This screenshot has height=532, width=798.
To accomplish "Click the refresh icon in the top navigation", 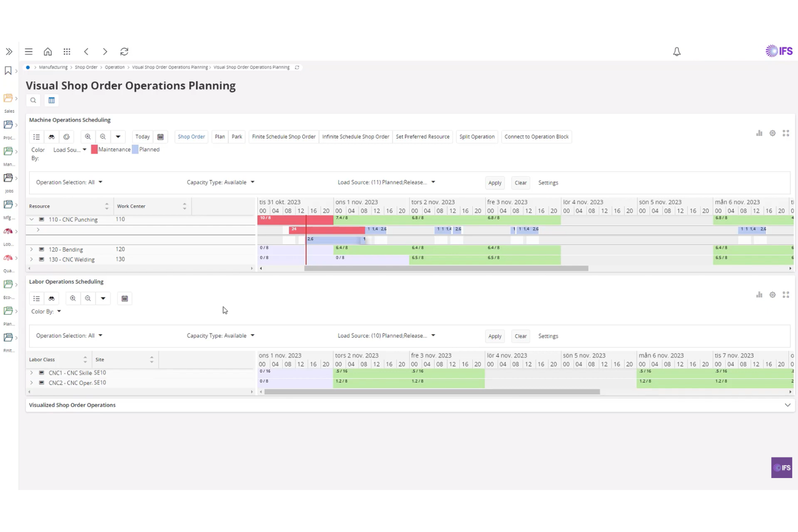I will 124,51.
